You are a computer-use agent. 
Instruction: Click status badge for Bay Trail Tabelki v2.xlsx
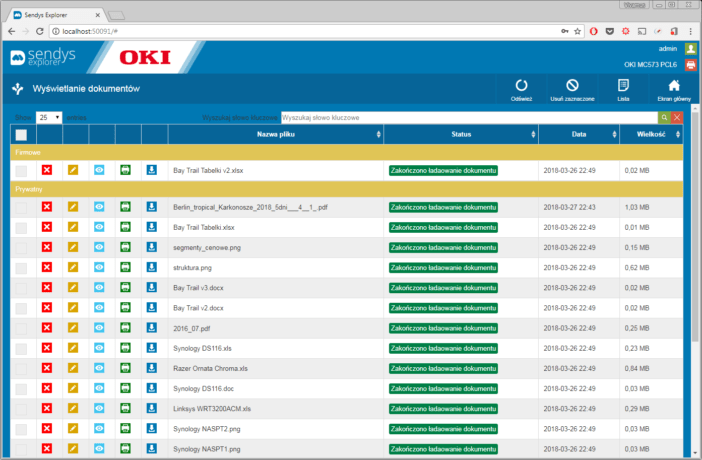click(443, 171)
